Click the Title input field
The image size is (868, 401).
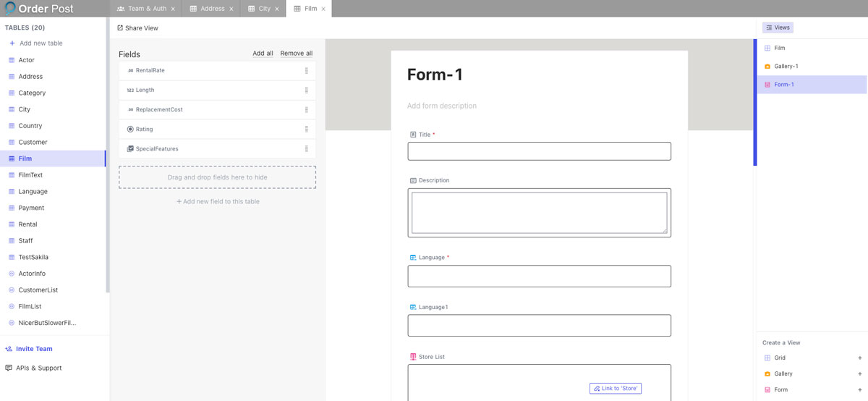[539, 151]
